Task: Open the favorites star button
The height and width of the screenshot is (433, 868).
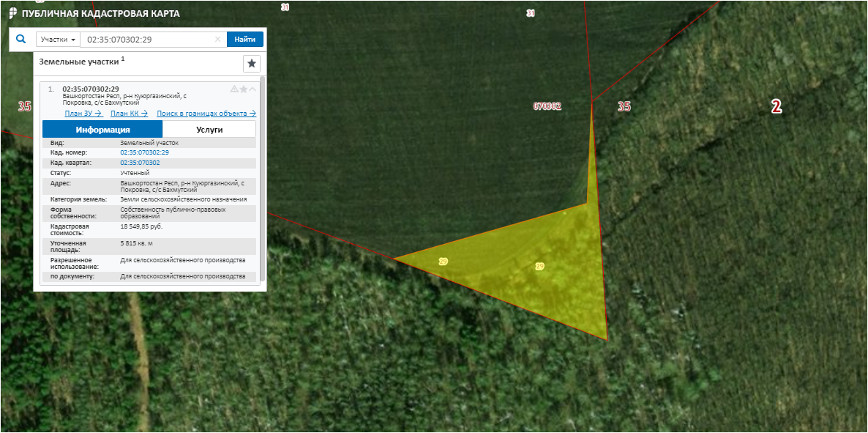Action: [252, 64]
